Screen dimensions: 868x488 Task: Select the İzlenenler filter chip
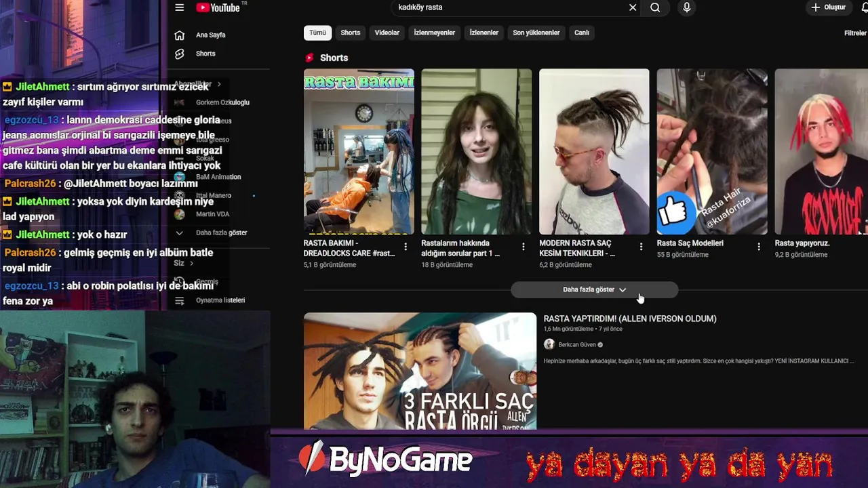pyautogui.click(x=484, y=33)
